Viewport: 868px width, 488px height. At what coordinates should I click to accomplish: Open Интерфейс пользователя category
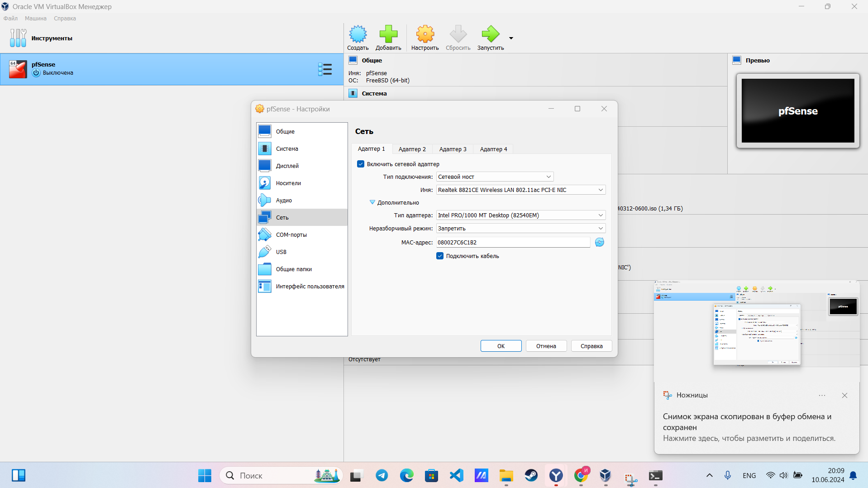(x=302, y=286)
